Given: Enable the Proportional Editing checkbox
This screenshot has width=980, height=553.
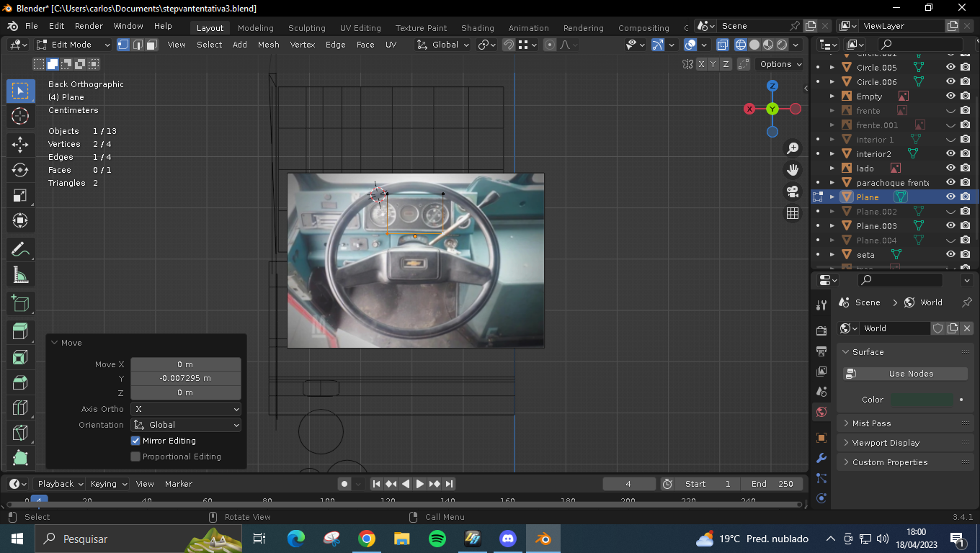Looking at the screenshot, I should [x=135, y=457].
